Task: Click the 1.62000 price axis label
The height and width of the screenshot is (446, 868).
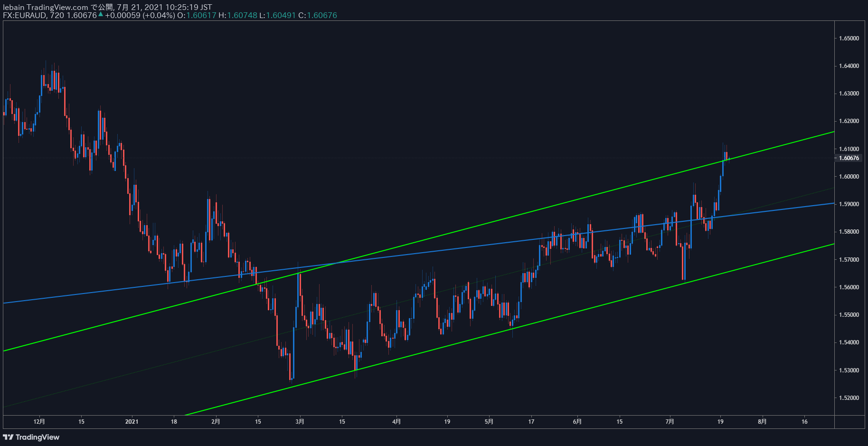Action: (x=849, y=121)
